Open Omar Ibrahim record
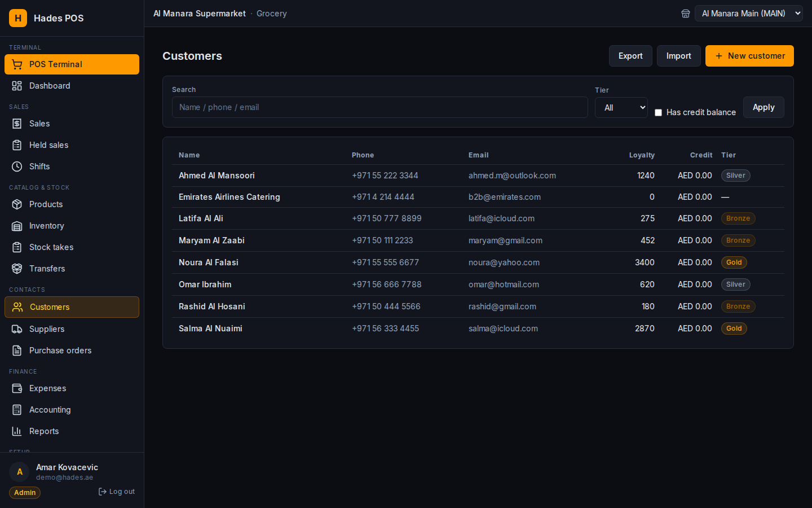Screen dimensions: 812x508 pos(478,284)
